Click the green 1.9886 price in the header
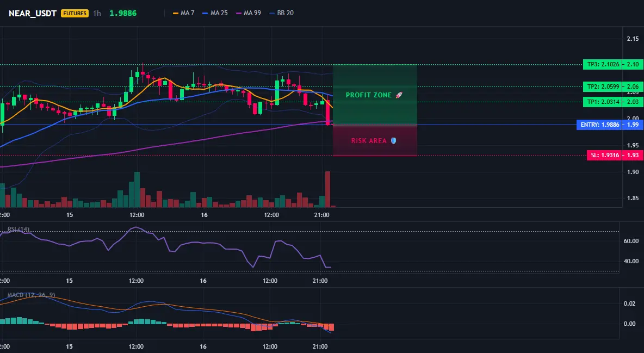Image resolution: width=644 pixels, height=353 pixels. (x=123, y=13)
